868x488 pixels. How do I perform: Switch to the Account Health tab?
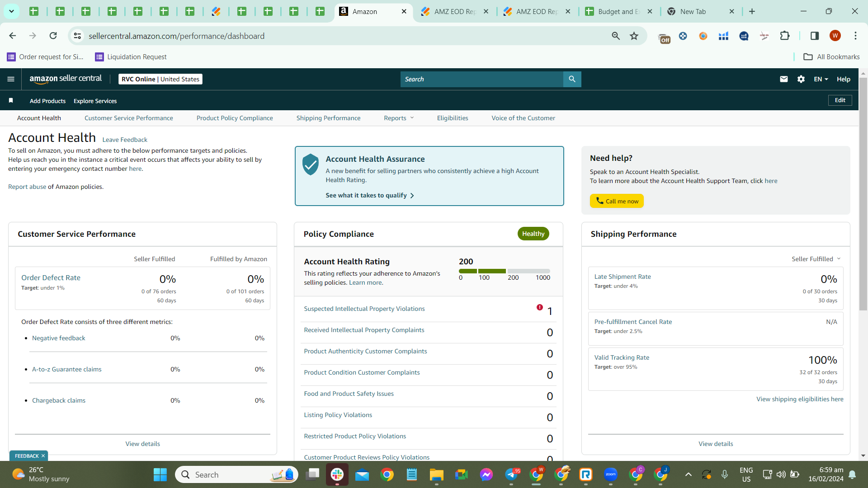tap(39, 118)
